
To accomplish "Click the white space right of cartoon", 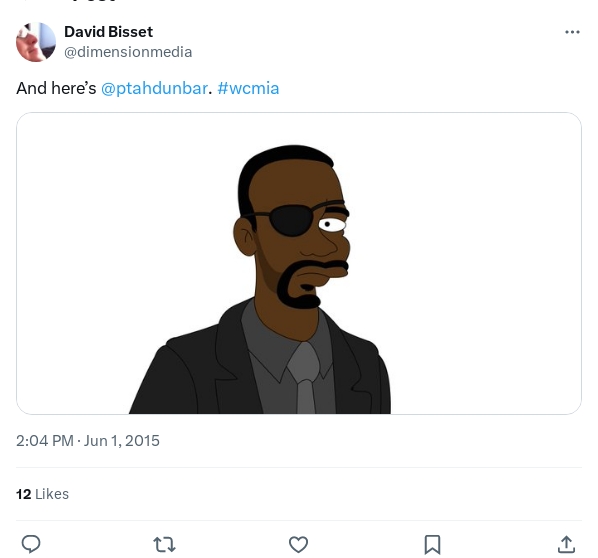I will coord(484,263).
